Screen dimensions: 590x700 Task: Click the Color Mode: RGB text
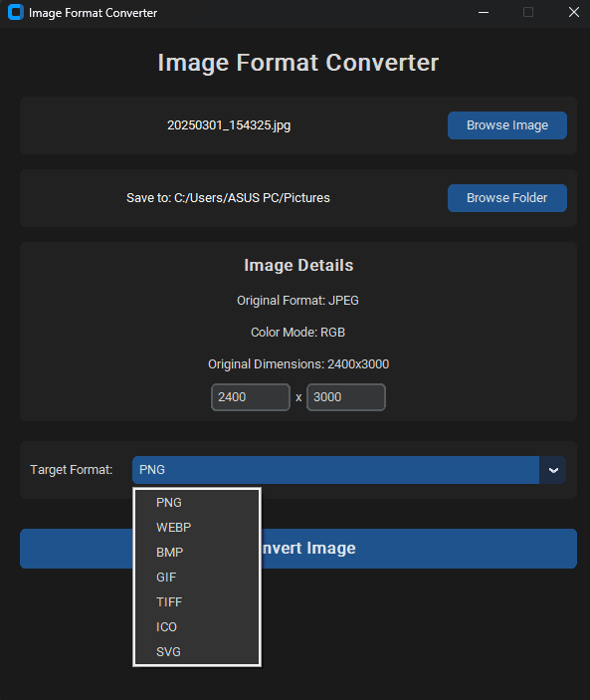[297, 333]
